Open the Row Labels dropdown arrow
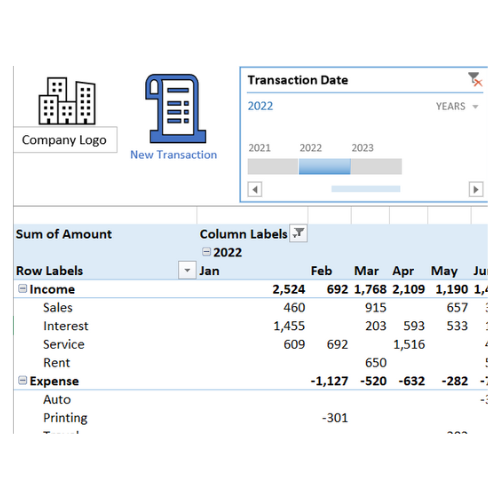The height and width of the screenshot is (500, 500). [x=187, y=270]
